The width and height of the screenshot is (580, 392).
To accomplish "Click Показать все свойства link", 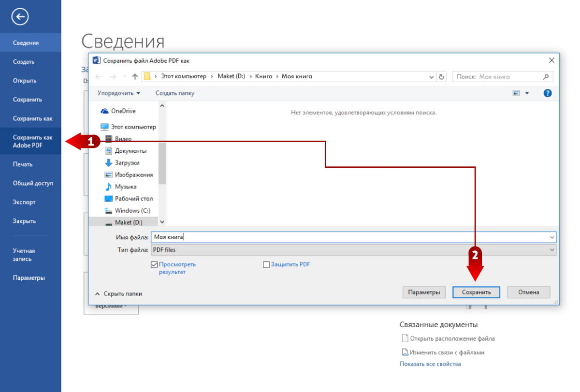I will pos(430,363).
